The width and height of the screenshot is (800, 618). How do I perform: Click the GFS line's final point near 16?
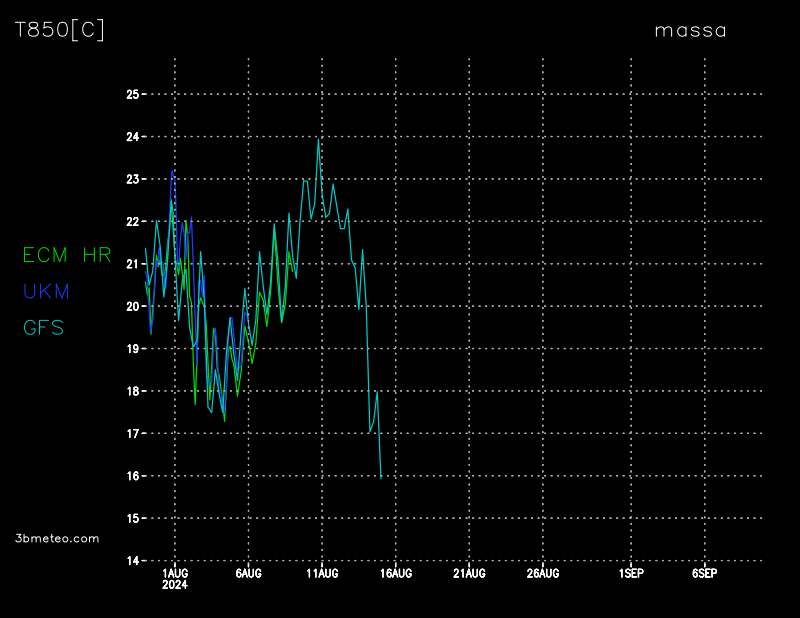coord(381,477)
